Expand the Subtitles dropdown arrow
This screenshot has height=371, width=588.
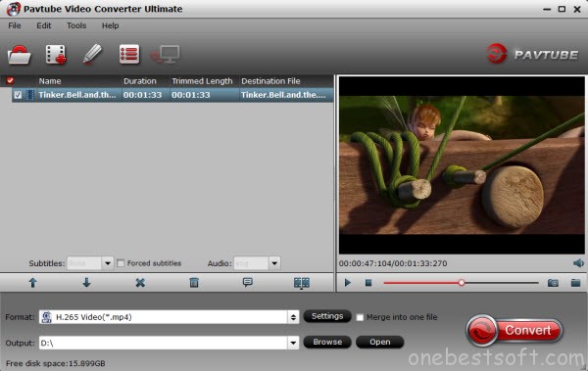point(108,263)
